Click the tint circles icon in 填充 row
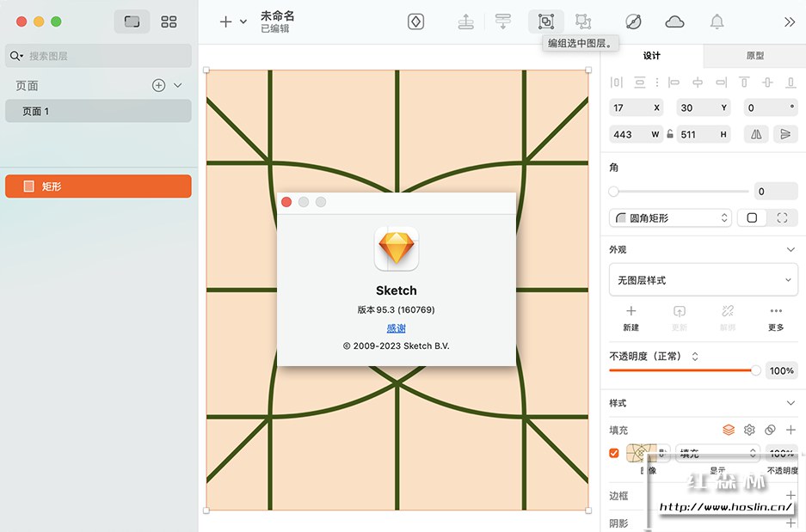The width and height of the screenshot is (806, 532). pos(770,430)
